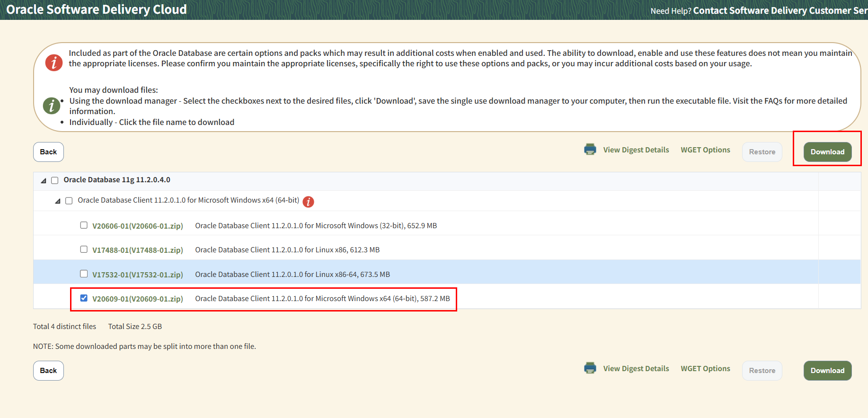Click description for Windows x64 (64-bit), 587.2 MB

(x=322, y=299)
